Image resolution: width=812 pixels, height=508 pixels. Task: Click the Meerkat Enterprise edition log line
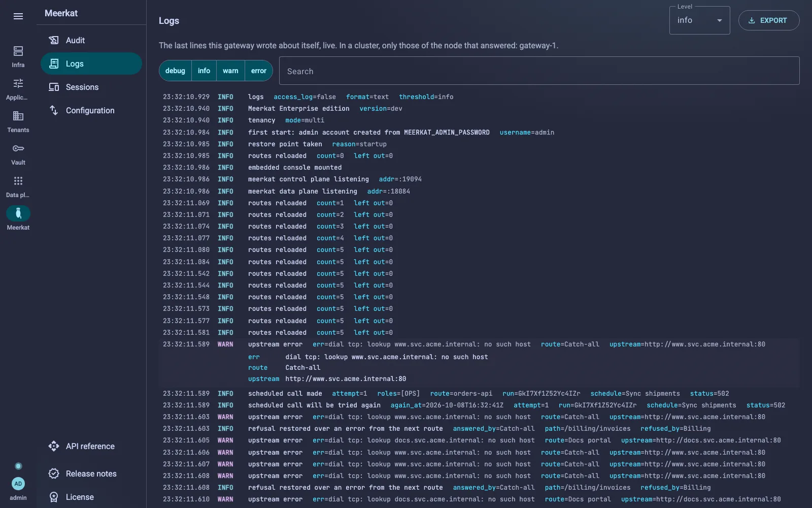[x=479, y=109]
